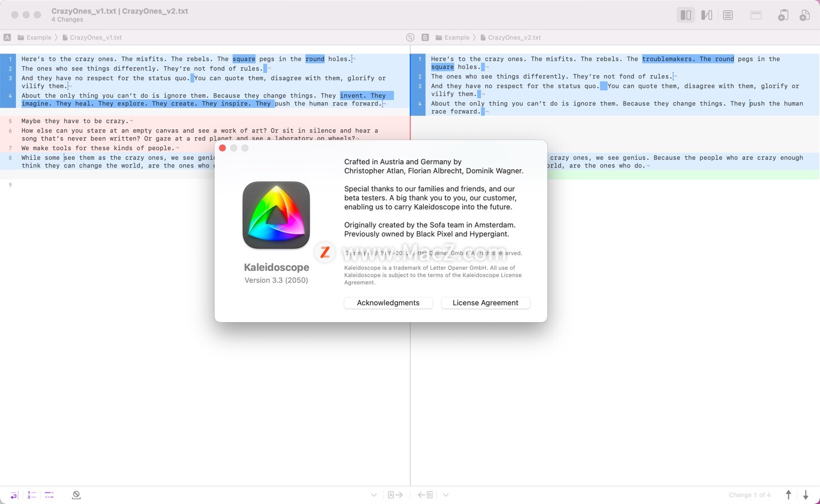This screenshot has height=504, width=820.
Task: Click the add file toolbar icon
Action: tap(805, 15)
